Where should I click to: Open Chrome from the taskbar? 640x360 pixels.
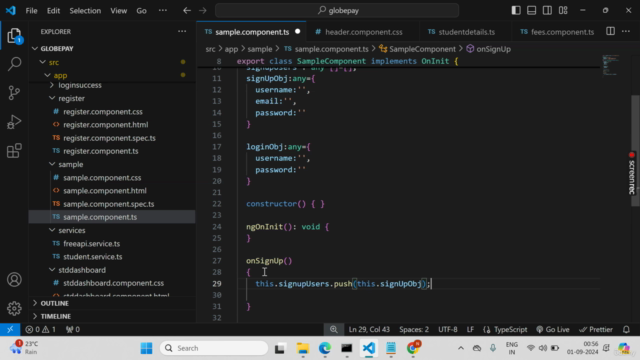coord(413,348)
